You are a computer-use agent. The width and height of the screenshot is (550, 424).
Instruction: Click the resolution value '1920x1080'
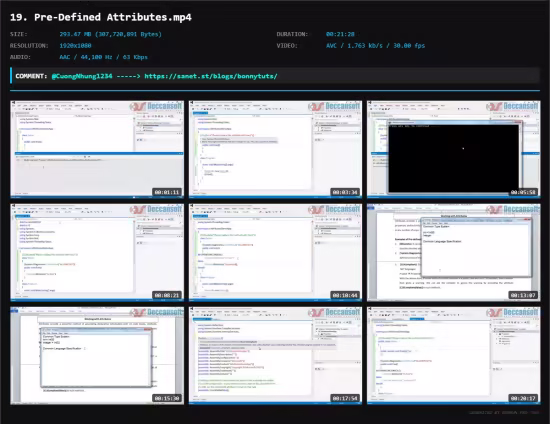pyautogui.click(x=75, y=46)
